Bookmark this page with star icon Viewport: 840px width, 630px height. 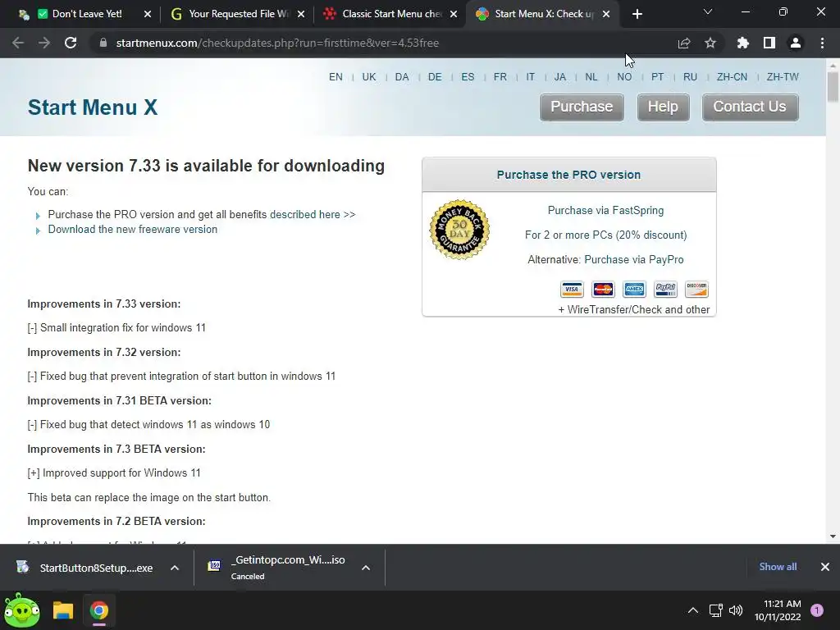click(710, 43)
